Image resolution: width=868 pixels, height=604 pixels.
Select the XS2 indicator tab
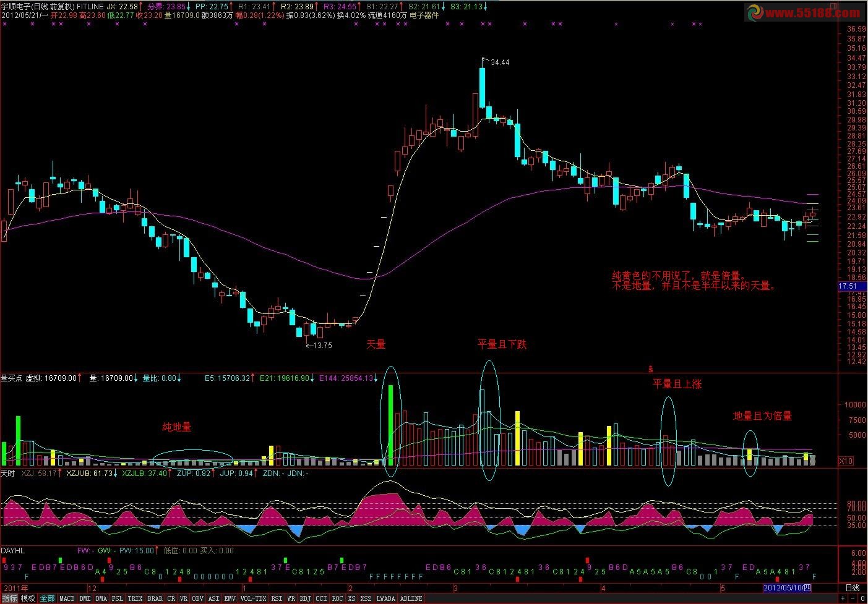366,598
